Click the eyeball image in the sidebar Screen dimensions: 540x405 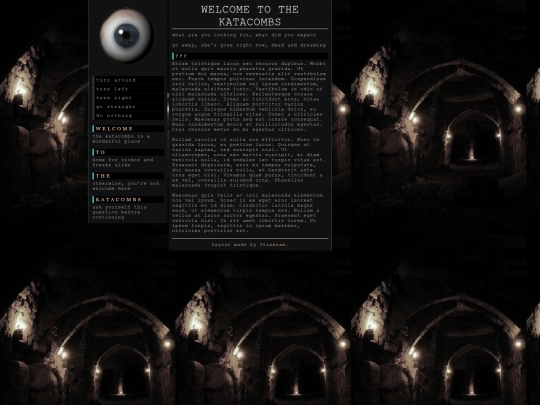127,35
